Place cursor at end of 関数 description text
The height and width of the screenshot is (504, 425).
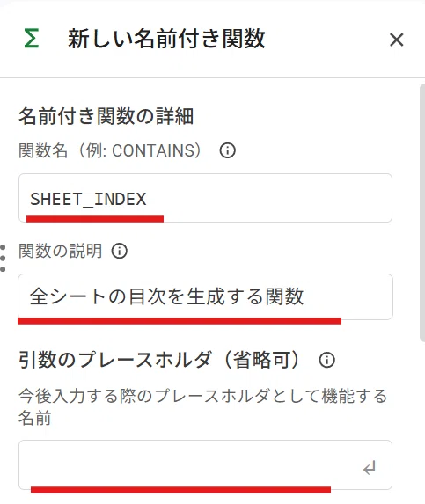(x=304, y=296)
